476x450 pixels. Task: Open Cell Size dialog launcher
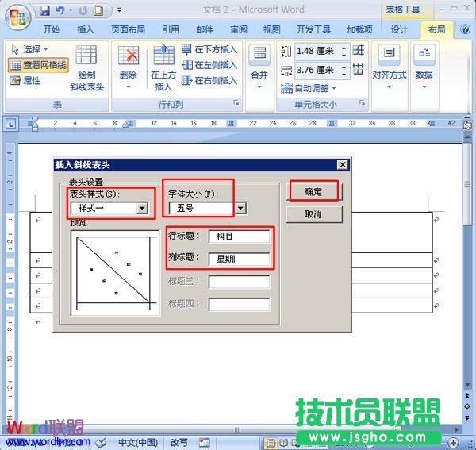362,103
